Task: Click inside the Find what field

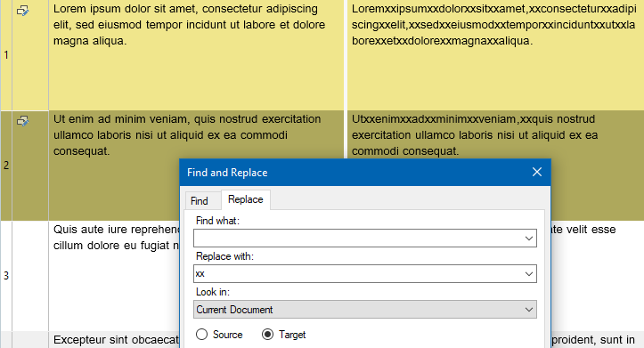Action: [x=358, y=239]
